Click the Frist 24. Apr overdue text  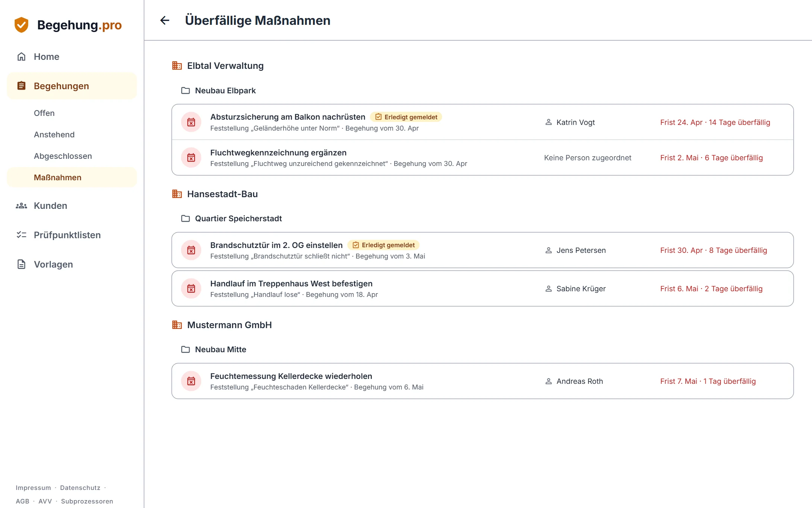click(x=715, y=122)
